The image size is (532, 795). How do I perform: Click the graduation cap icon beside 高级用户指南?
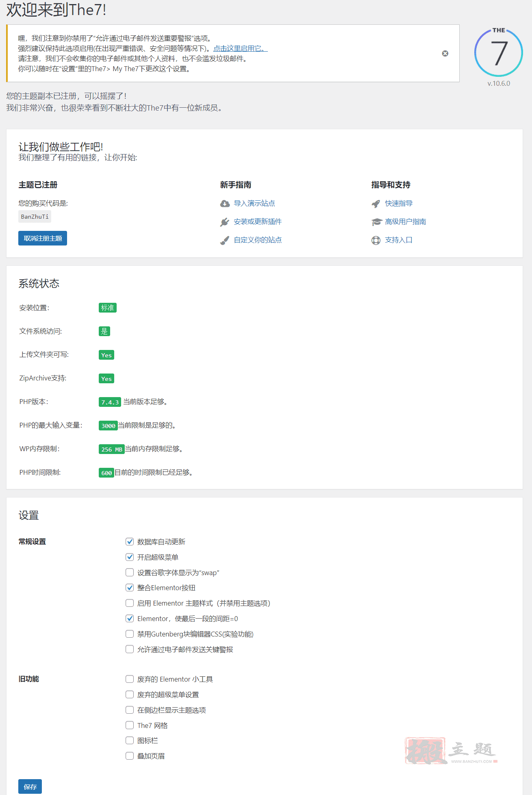[x=376, y=222]
